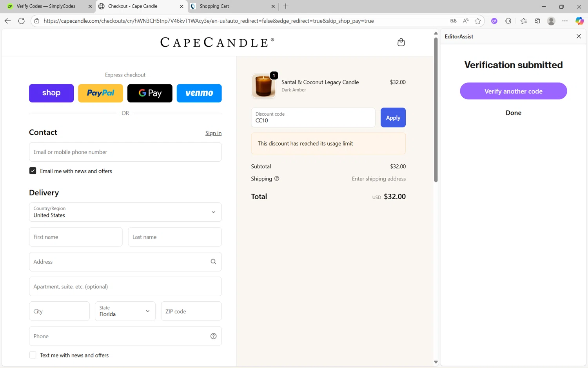
Task: Pay with Venmo button
Action: click(x=199, y=93)
